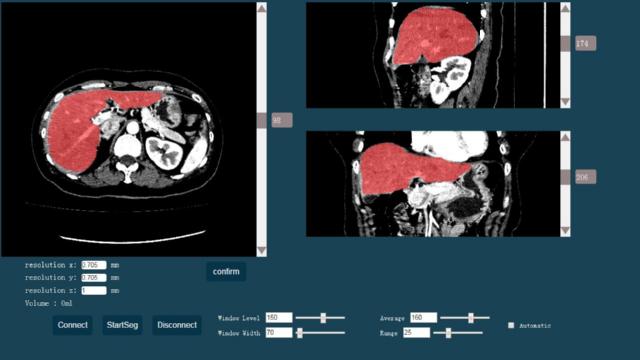
Task: Click the Window Level slider handle
Action: point(323,318)
